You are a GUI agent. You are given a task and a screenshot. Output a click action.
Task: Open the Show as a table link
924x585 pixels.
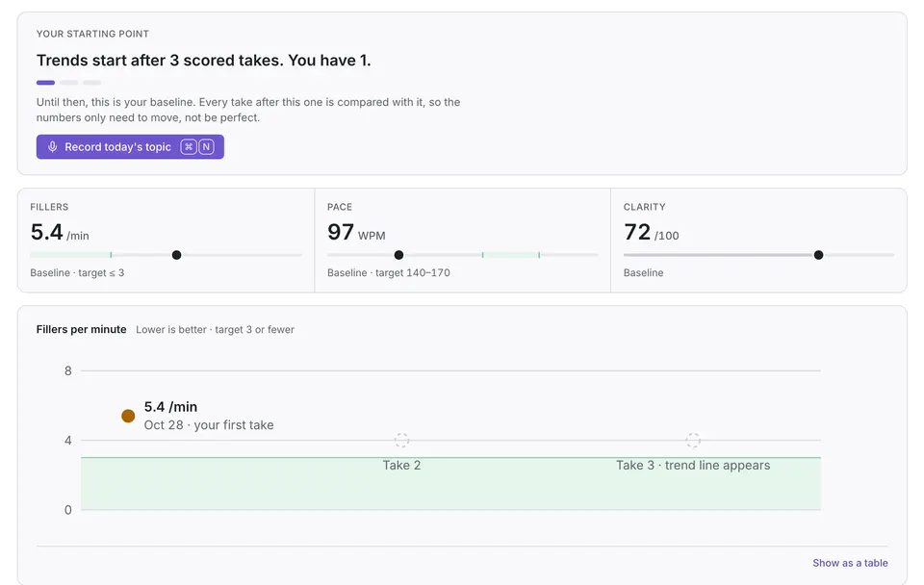[850, 563]
